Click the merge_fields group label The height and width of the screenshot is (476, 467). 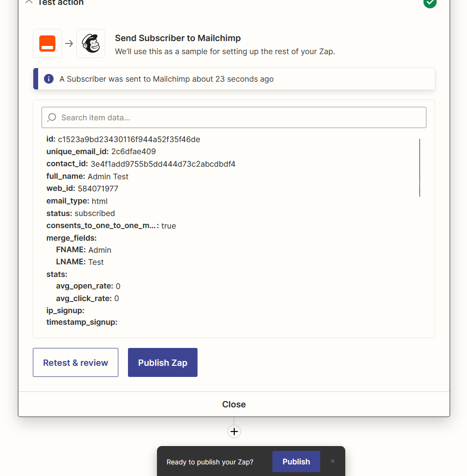pyautogui.click(x=71, y=238)
